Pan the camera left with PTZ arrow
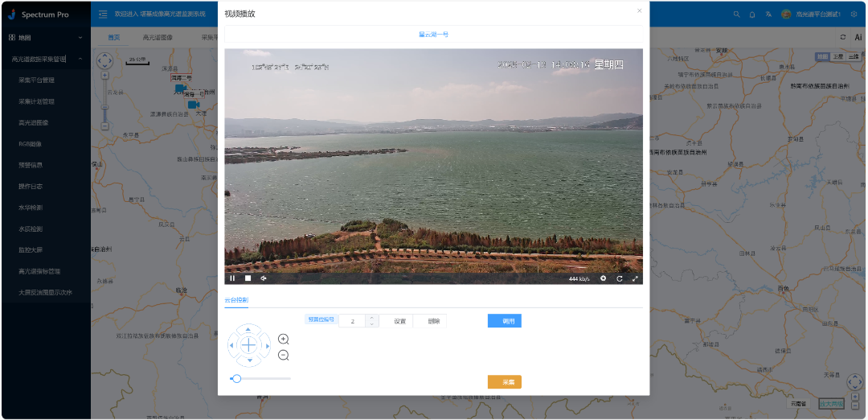Image resolution: width=868 pixels, height=420 pixels. [232, 346]
